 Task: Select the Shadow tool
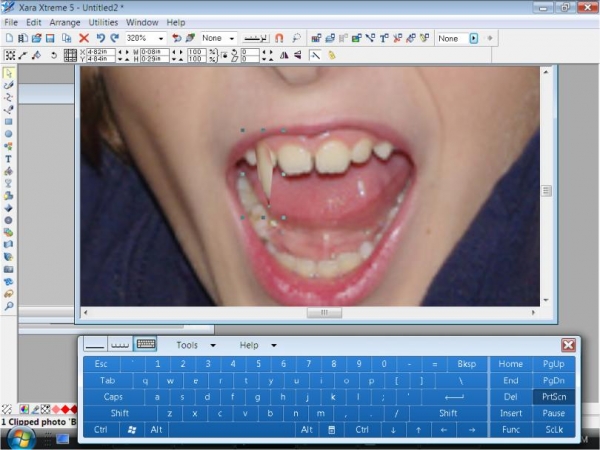pos(8,196)
